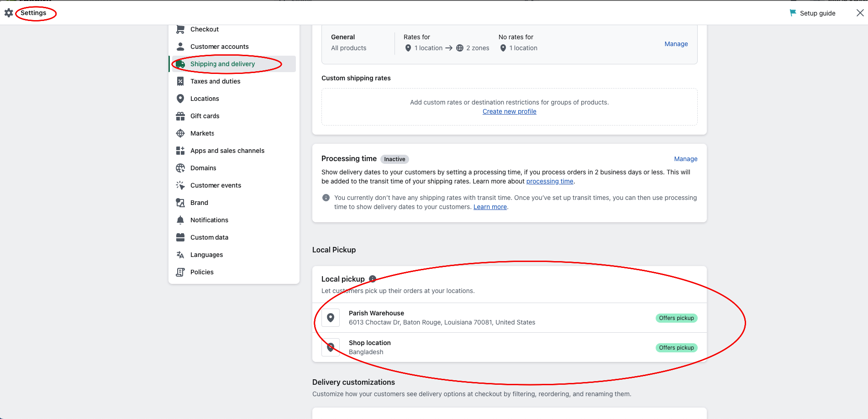Click the Languages translate icon
Screen dimensions: 868x419
[x=180, y=255]
